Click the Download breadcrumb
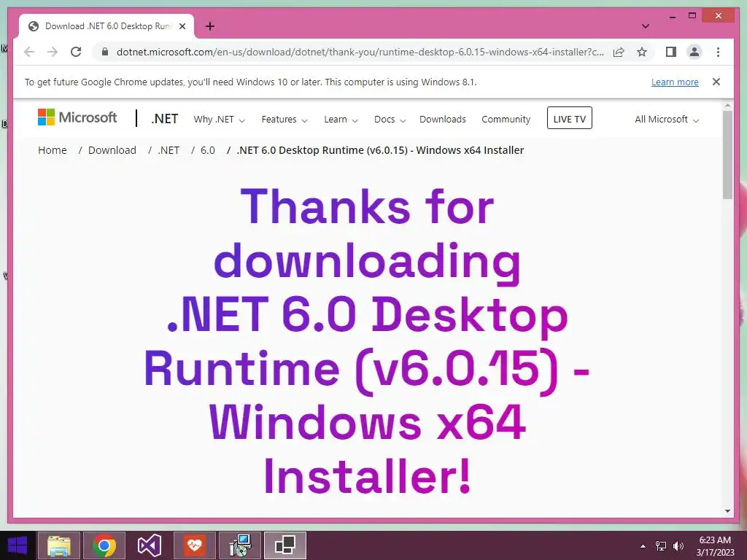Image resolution: width=747 pixels, height=560 pixels. tap(112, 150)
